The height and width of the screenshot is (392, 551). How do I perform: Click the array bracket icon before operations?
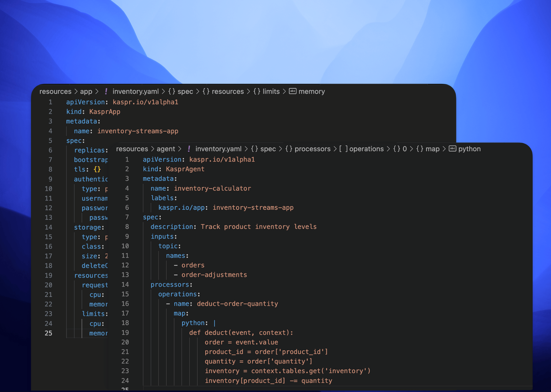pyautogui.click(x=343, y=149)
